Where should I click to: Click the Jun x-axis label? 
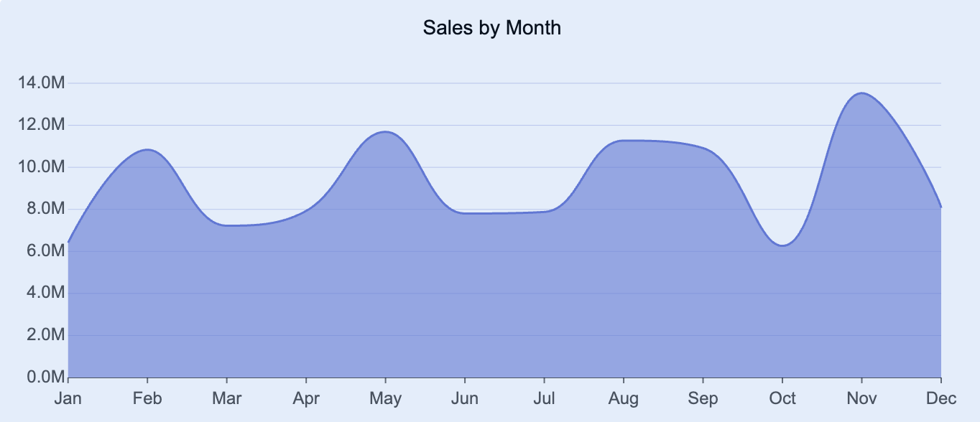(465, 399)
